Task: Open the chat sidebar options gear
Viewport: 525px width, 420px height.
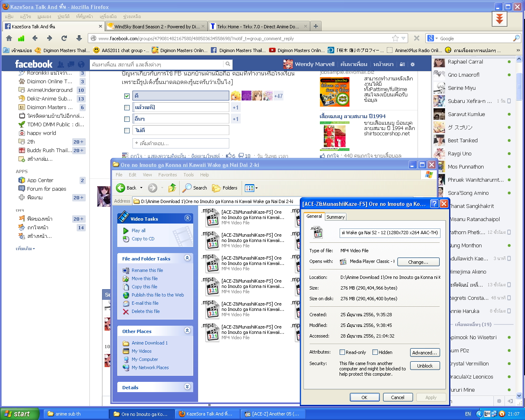Action: click(499, 401)
